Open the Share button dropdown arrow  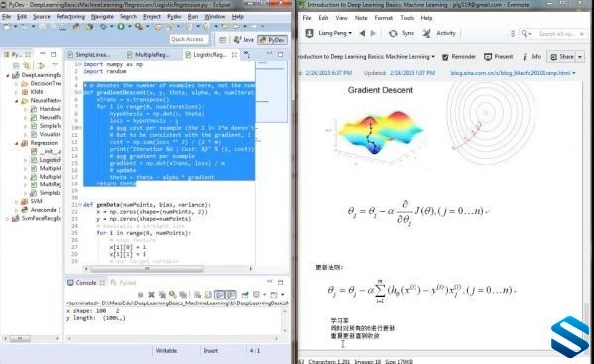(x=580, y=57)
